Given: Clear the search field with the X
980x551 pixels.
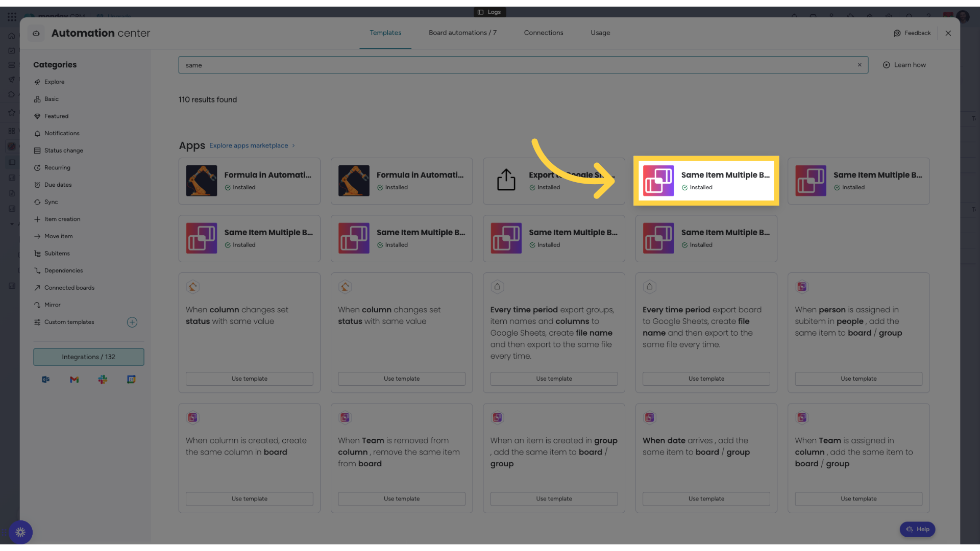Looking at the screenshot, I should tap(860, 65).
